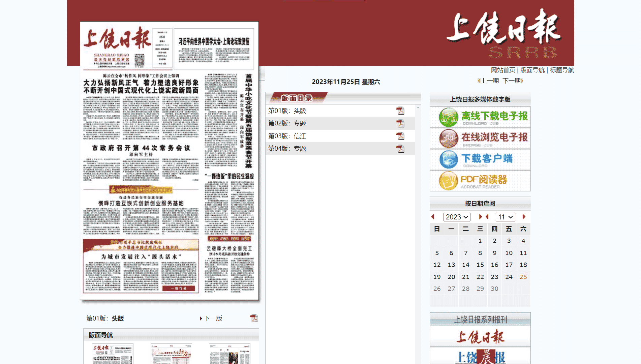The width and height of the screenshot is (641, 364).
Task: Click headline 横峰打造互嵌式创新创业服务基地
Action: (x=141, y=203)
